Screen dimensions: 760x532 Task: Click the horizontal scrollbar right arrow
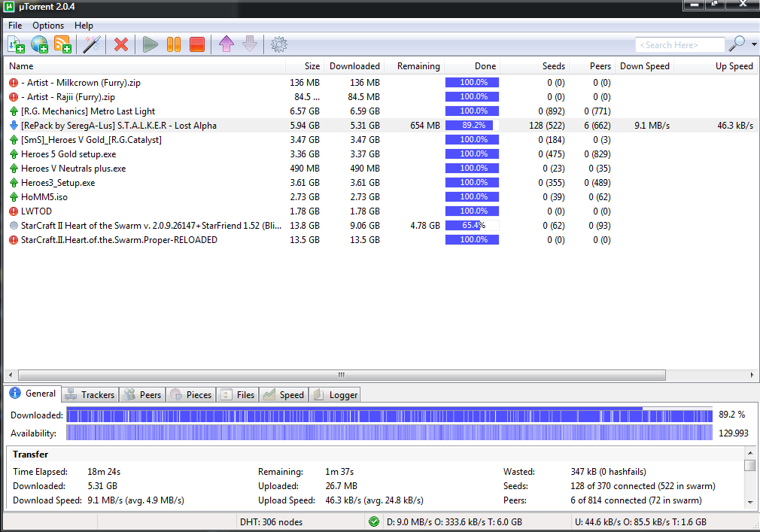click(x=752, y=375)
